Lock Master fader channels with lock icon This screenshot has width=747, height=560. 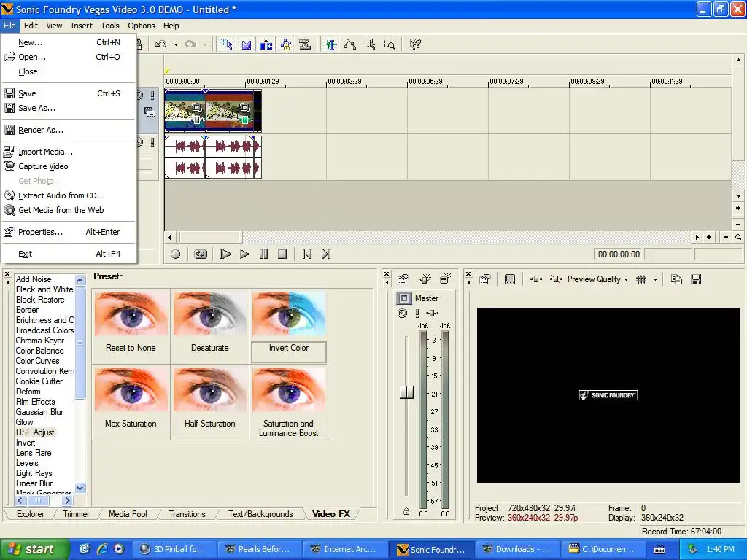click(406, 511)
